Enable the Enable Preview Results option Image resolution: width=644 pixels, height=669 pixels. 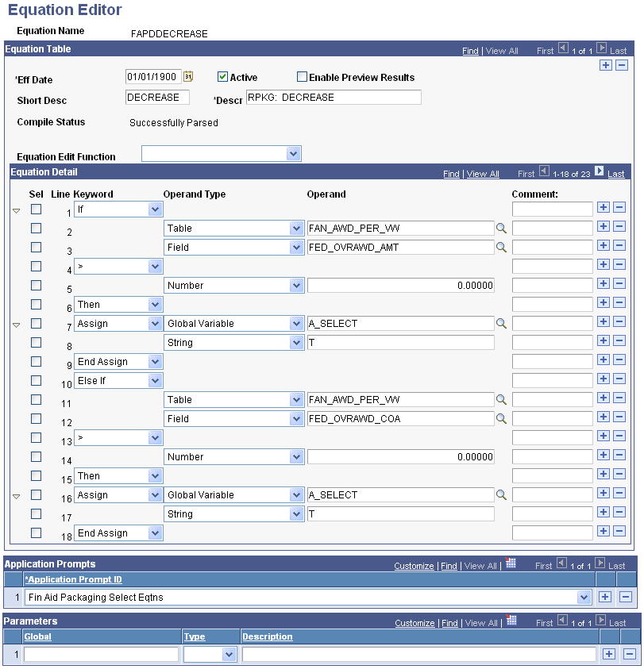click(x=302, y=77)
